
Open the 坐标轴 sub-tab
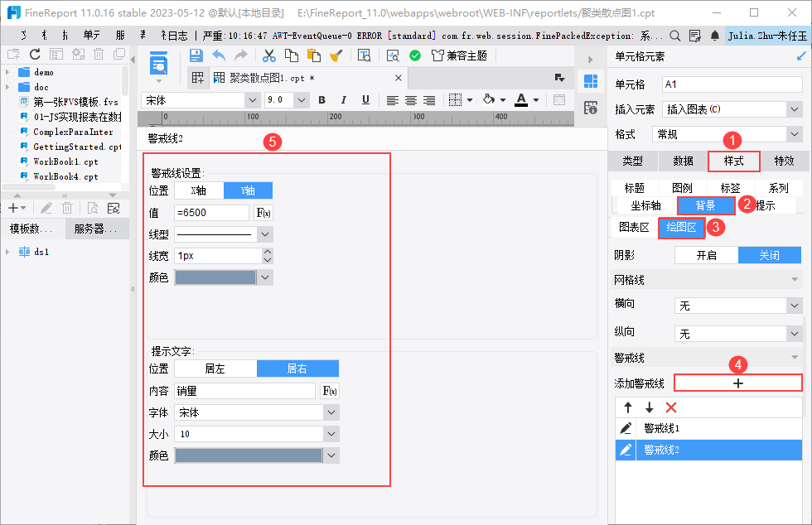tap(645, 205)
